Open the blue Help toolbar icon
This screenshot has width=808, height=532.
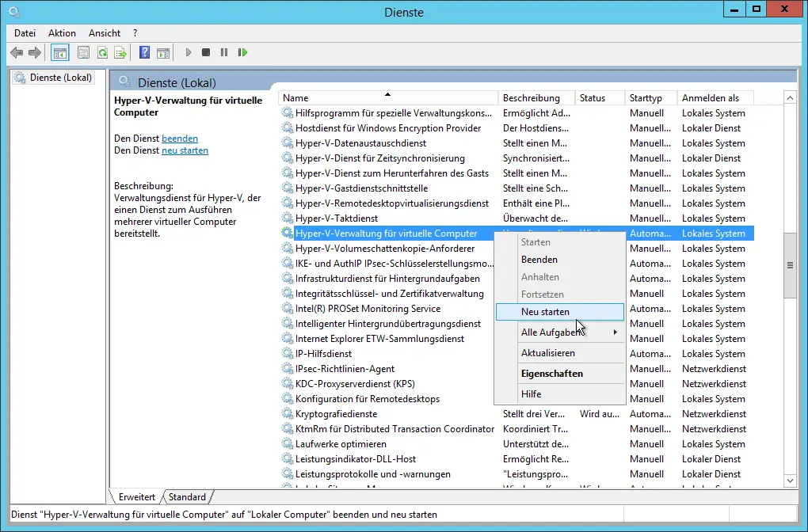pyautogui.click(x=145, y=52)
